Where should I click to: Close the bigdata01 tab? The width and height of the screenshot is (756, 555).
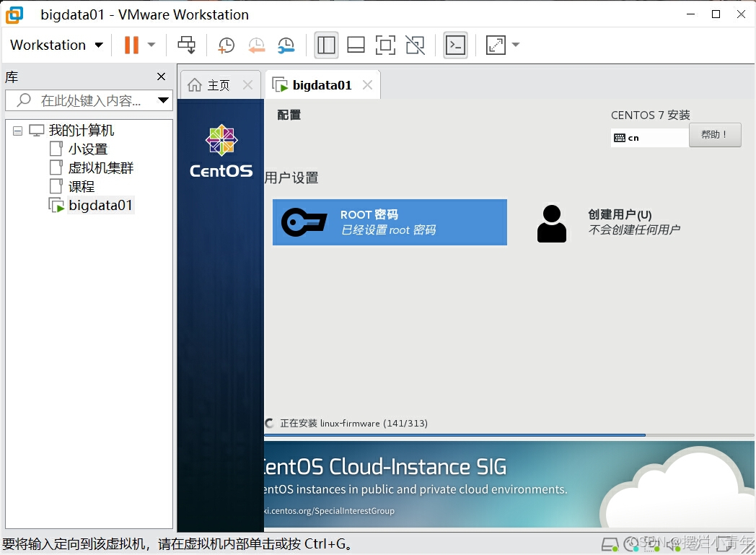coord(367,85)
